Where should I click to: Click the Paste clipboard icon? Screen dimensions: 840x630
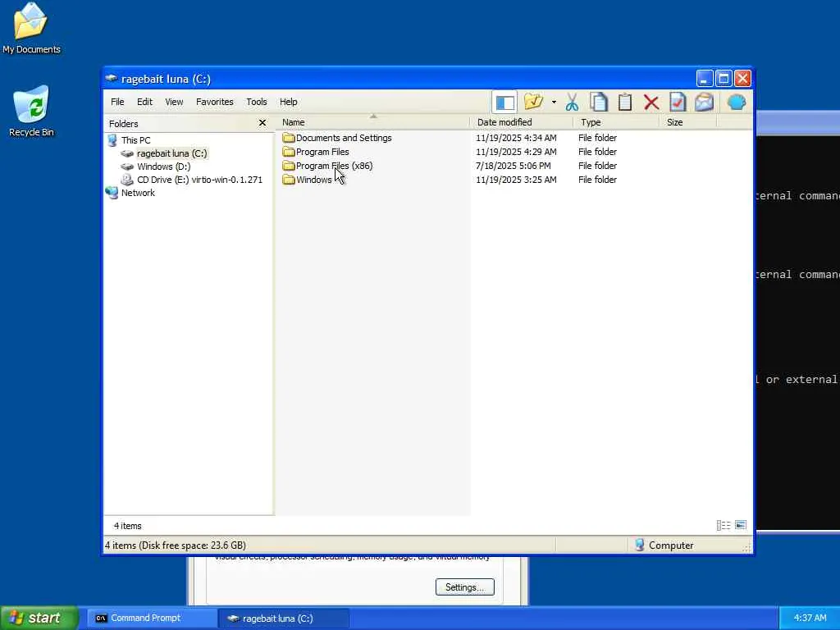pos(624,102)
